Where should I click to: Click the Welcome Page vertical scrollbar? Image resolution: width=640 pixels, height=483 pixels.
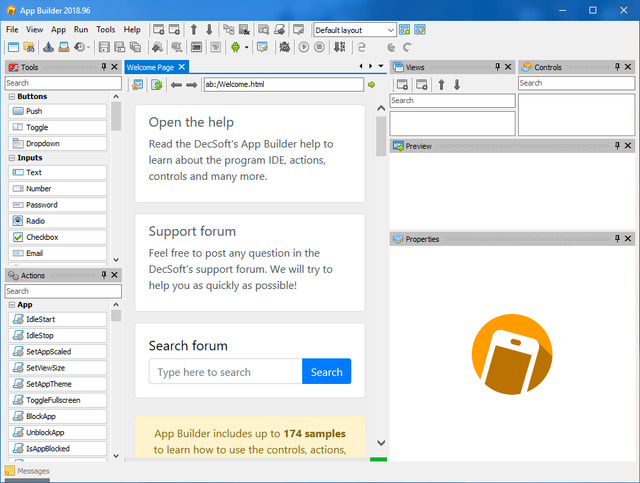click(x=380, y=280)
